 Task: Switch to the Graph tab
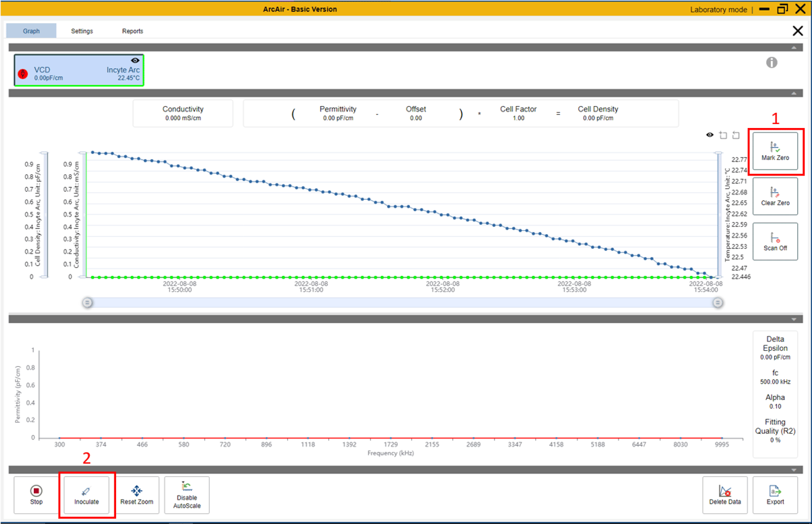pos(31,31)
